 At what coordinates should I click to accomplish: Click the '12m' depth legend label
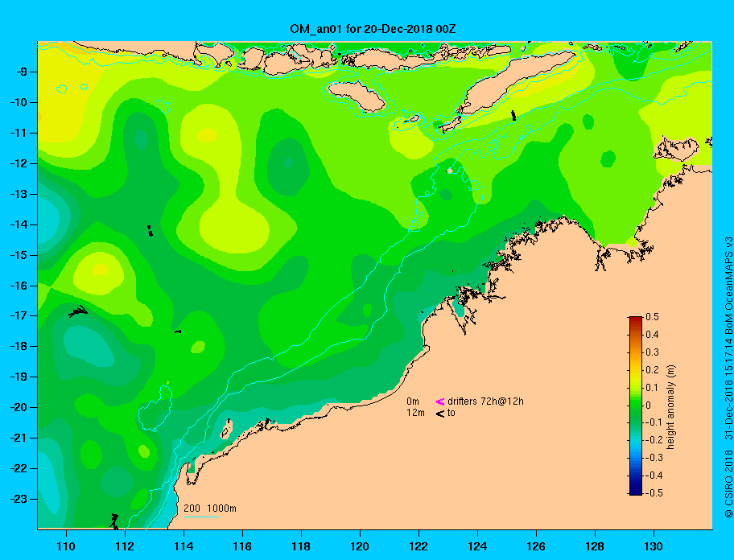(415, 413)
